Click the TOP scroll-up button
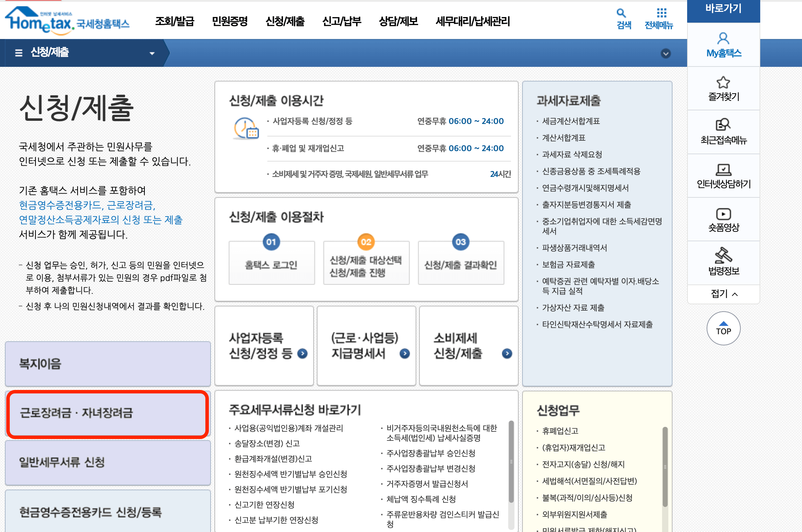The height and width of the screenshot is (532, 802). coord(723,328)
